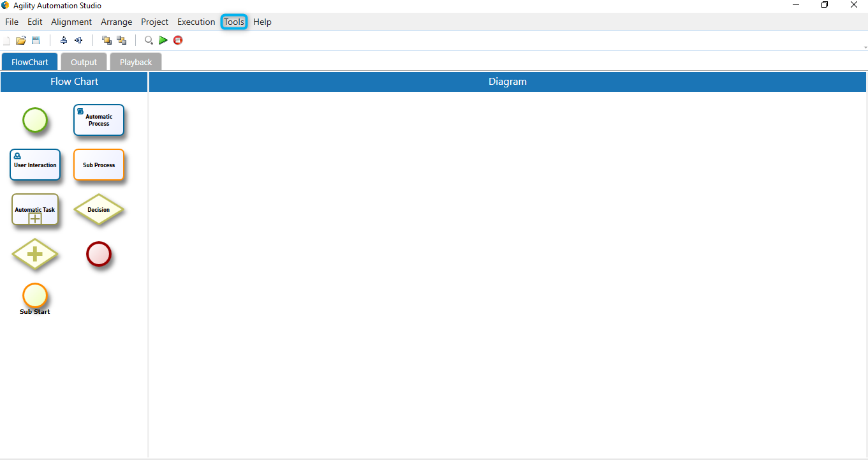The image size is (868, 460).
Task: Select the Decision diamond shape
Action: pos(99,209)
